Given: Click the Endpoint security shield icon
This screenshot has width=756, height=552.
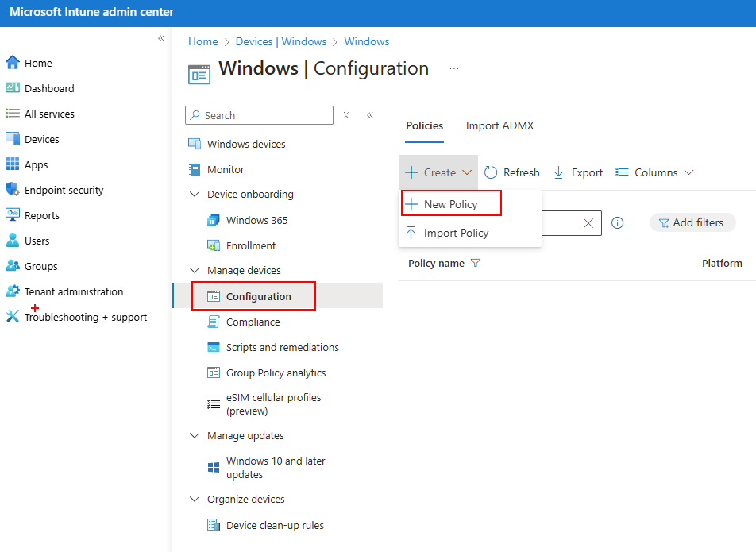Looking at the screenshot, I should pyautogui.click(x=13, y=190).
